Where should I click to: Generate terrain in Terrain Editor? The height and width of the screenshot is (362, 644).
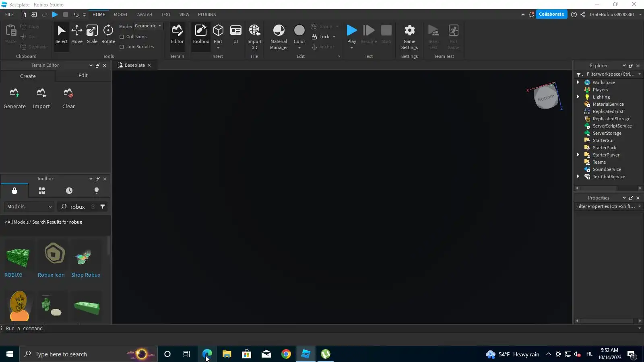pos(14,99)
